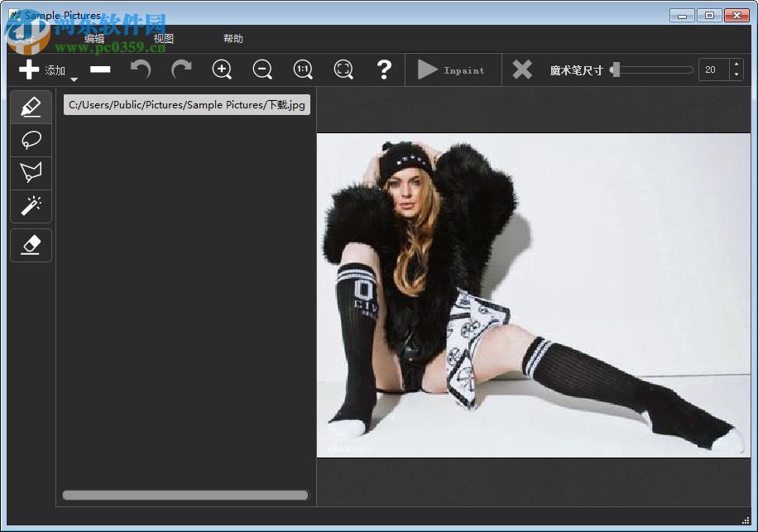Expand the dropdown arrow beside 添加
The image size is (758, 532).
(74, 79)
